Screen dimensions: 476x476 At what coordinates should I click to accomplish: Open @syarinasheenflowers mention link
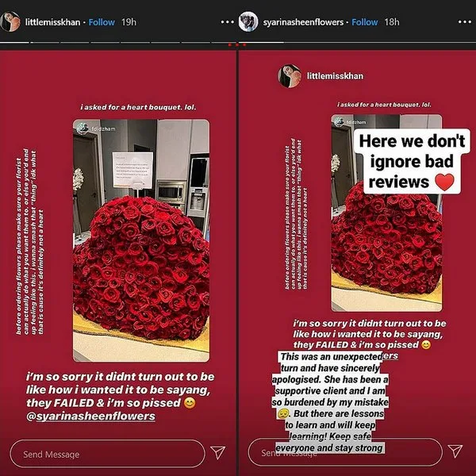(x=90, y=416)
